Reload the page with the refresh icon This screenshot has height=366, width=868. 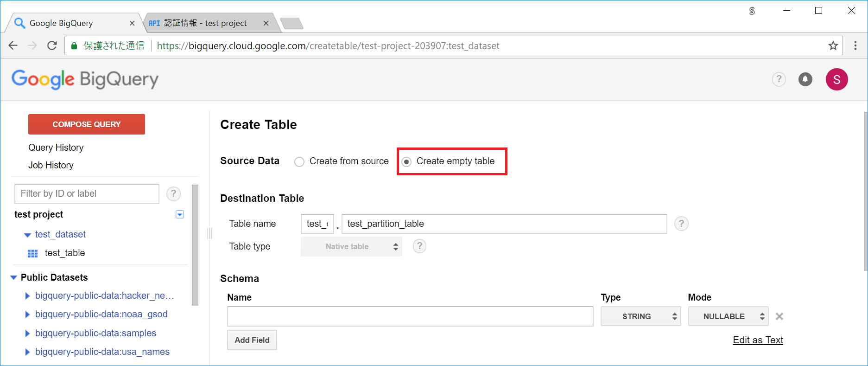tap(52, 45)
